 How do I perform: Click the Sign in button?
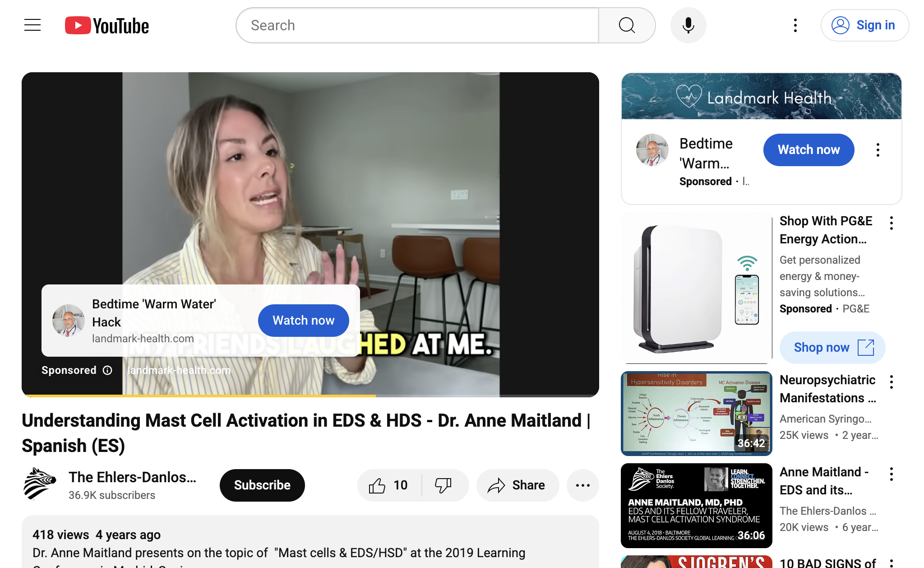864,25
